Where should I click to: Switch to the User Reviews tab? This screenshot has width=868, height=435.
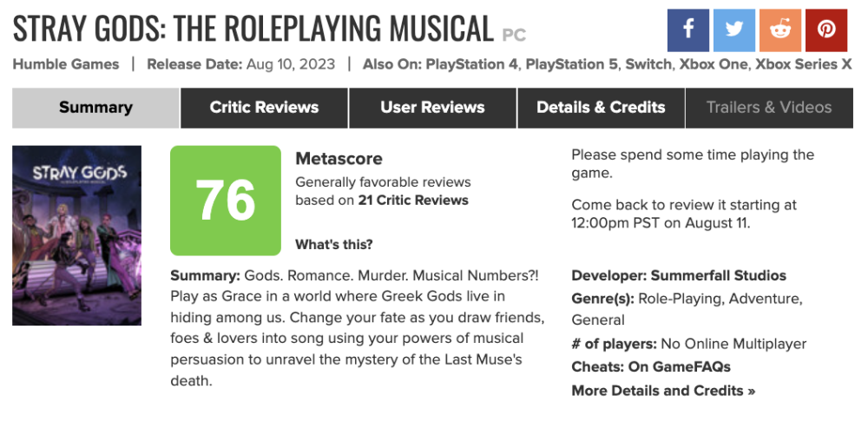pyautogui.click(x=432, y=108)
